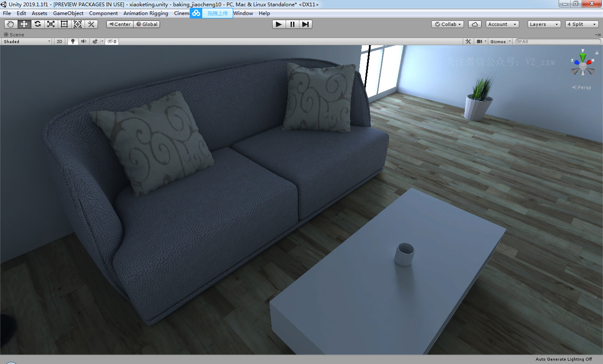The width and height of the screenshot is (603, 364).
Task: Toggle hidden objects visibility counter
Action: [x=112, y=41]
